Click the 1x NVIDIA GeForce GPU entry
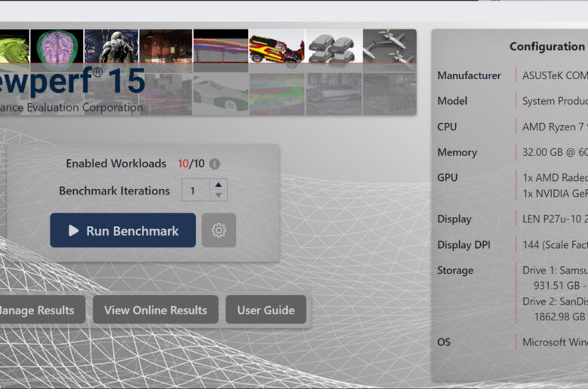This screenshot has width=588, height=389. 555,194
